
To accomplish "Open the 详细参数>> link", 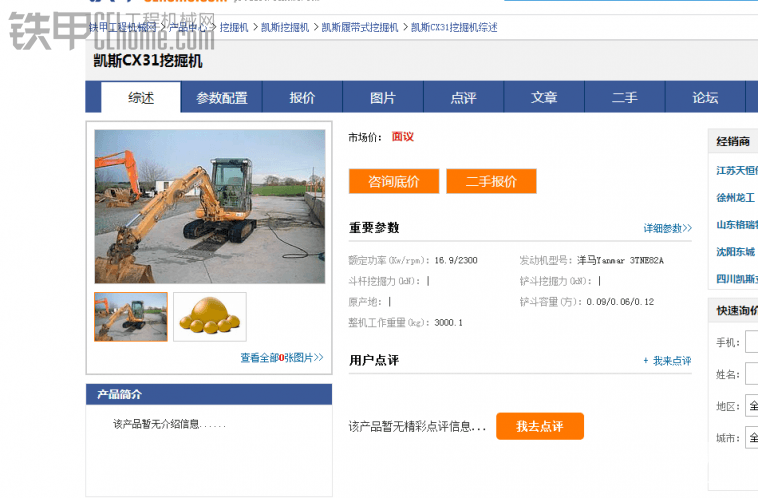I will [668, 228].
